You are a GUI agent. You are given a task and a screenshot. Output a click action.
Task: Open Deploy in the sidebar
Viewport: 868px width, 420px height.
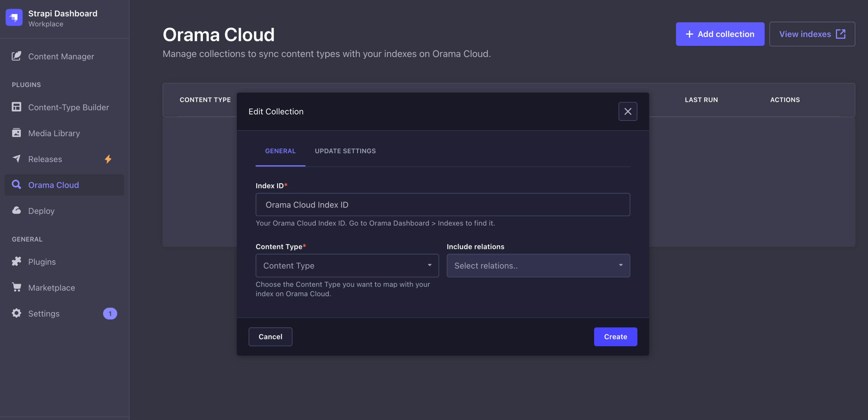(x=64, y=211)
